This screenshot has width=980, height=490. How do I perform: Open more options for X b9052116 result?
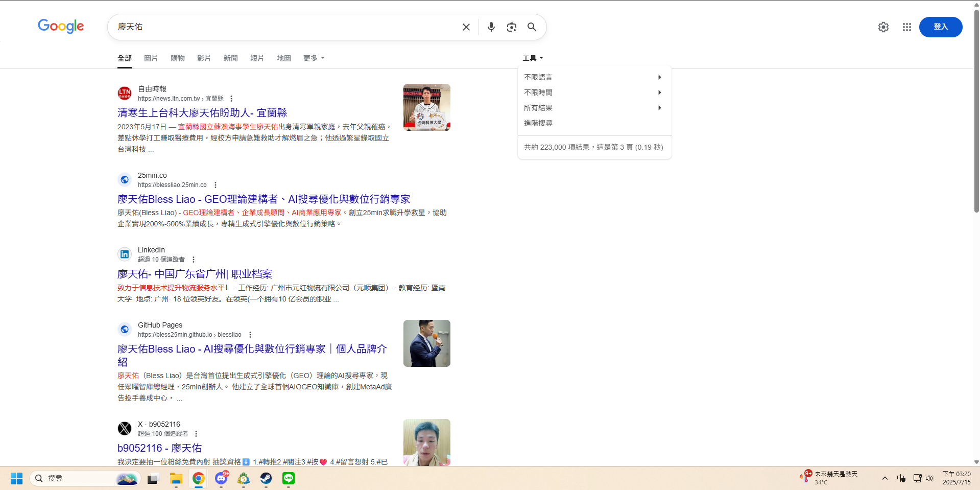(x=196, y=434)
